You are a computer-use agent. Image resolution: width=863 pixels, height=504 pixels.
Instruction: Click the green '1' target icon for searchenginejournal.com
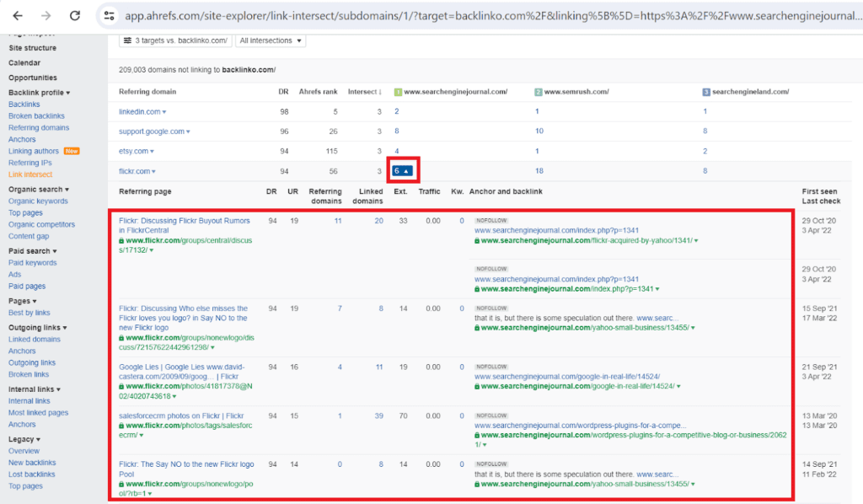398,92
